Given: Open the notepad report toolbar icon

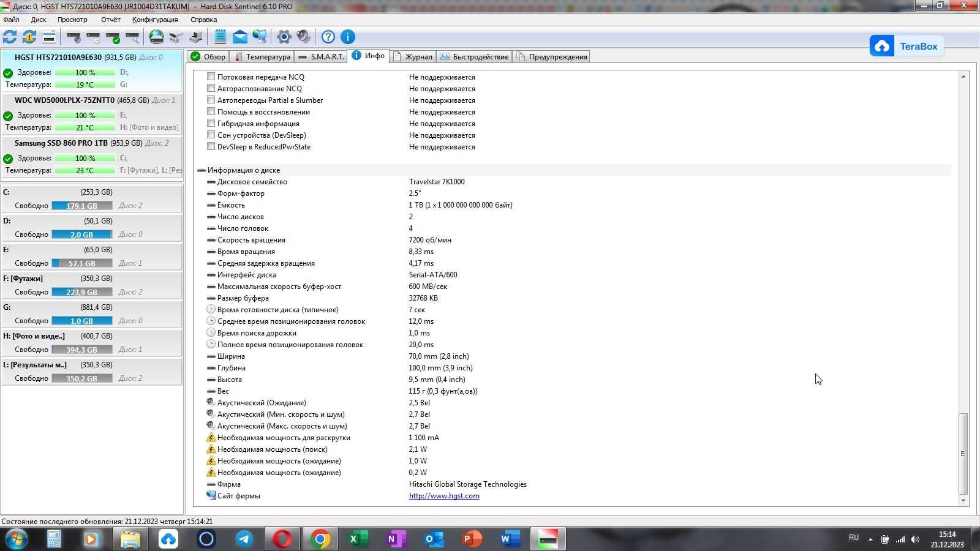Looking at the screenshot, I should click(221, 37).
